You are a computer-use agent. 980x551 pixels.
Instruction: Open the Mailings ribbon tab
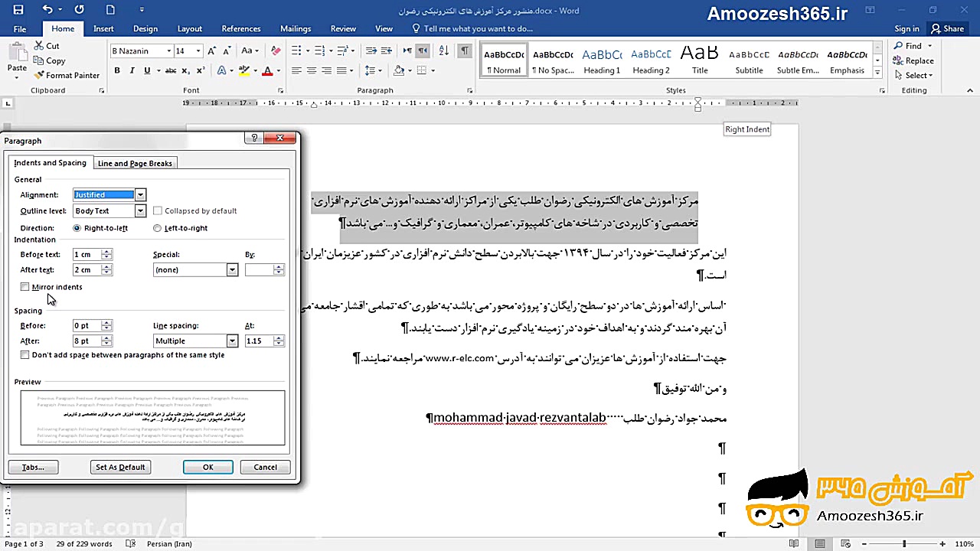pos(296,28)
